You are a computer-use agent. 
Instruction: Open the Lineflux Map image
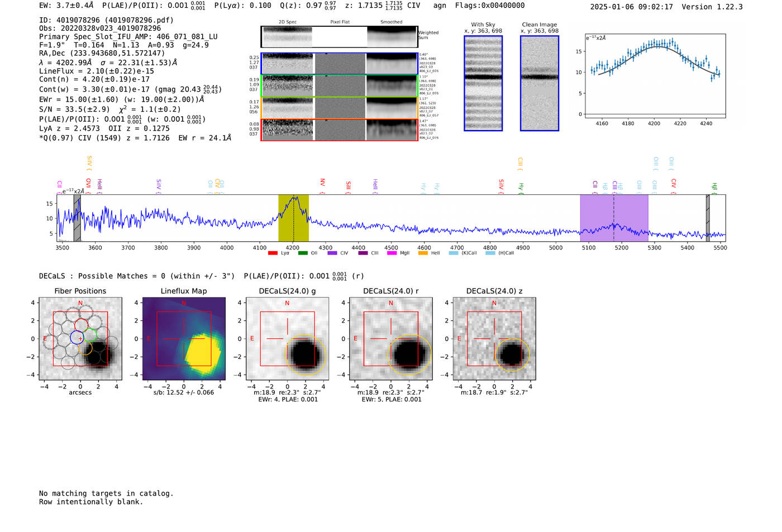coord(184,339)
